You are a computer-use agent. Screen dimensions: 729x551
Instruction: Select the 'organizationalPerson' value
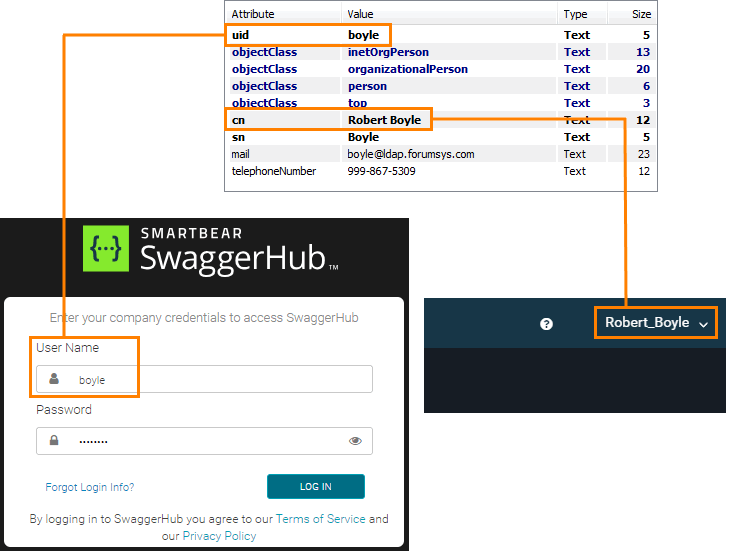(408, 69)
